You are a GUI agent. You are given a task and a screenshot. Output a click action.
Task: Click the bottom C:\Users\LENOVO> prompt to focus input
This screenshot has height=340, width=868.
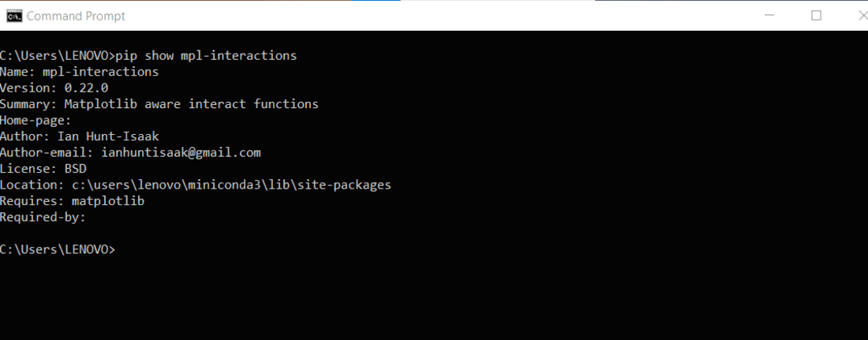pyautogui.click(x=58, y=249)
